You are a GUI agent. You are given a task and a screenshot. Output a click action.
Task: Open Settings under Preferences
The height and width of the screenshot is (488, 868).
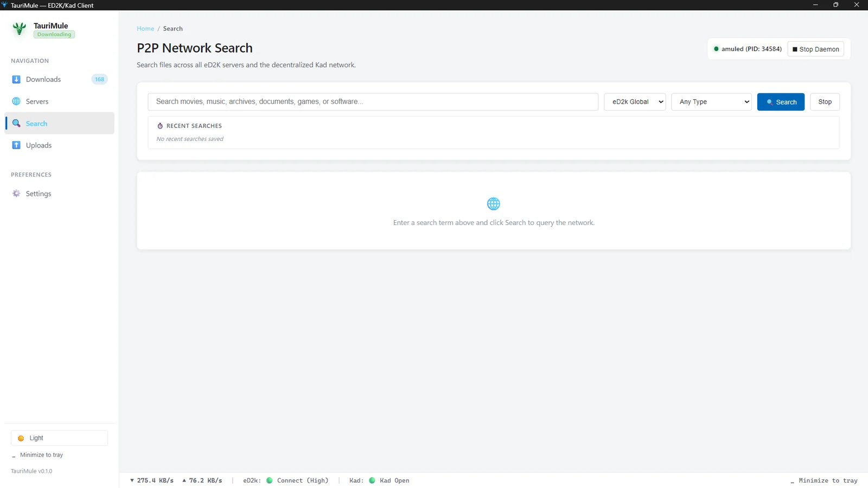[x=60, y=194]
